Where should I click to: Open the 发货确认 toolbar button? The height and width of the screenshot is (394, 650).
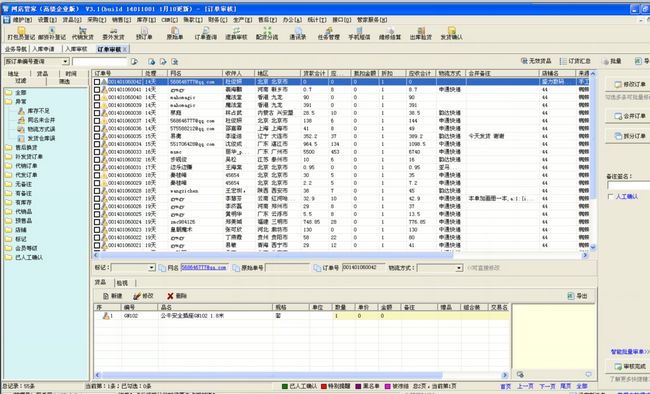coord(451,33)
